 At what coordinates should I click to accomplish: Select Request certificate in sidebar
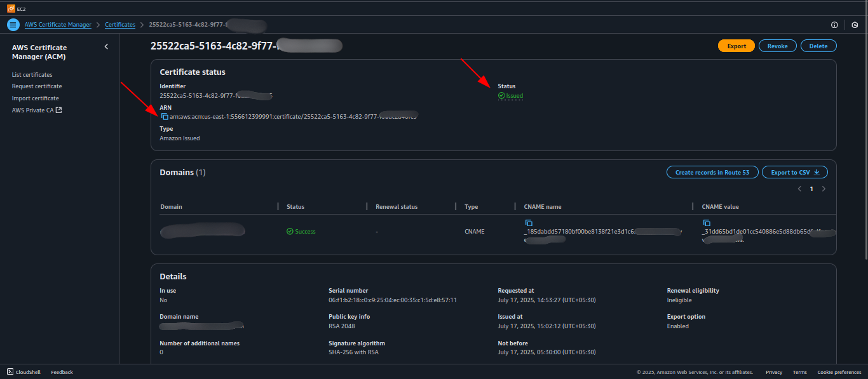click(x=37, y=86)
